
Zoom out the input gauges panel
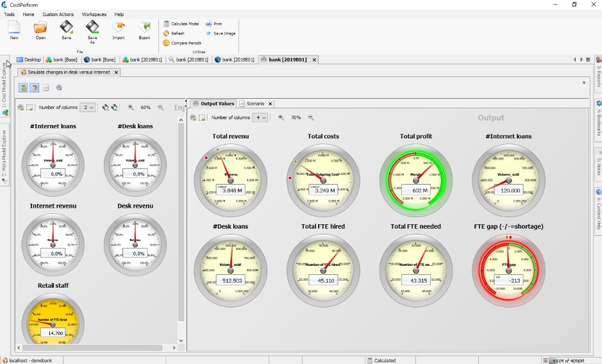point(160,108)
